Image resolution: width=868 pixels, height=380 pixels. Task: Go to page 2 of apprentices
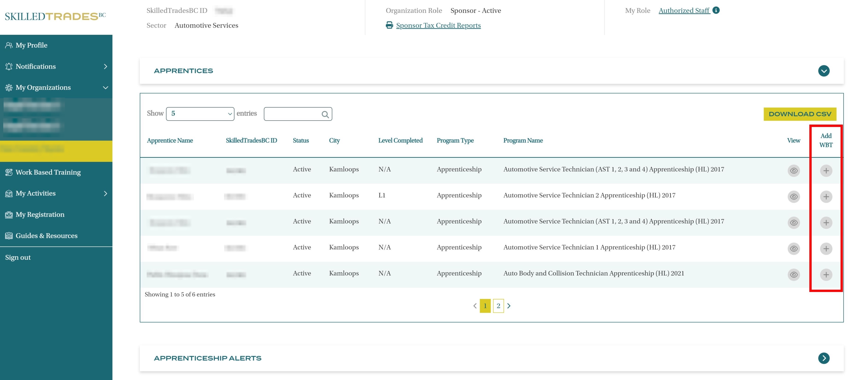pos(498,306)
